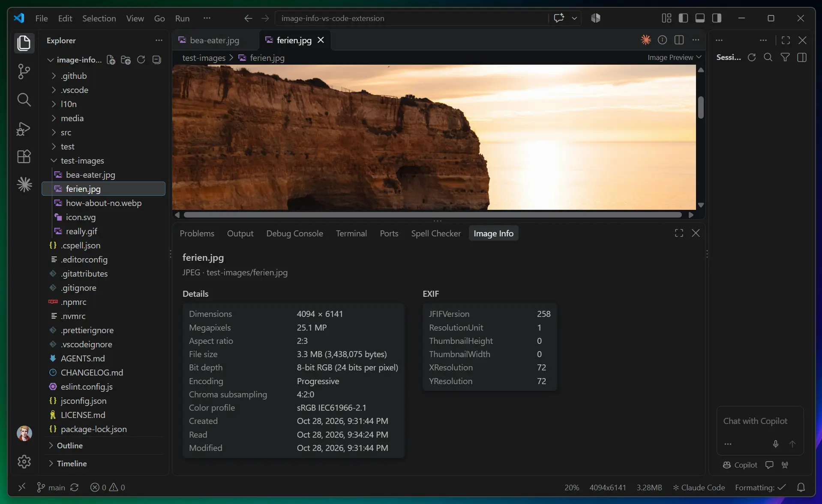
Task: Split the editor to the right
Action: [679, 40]
